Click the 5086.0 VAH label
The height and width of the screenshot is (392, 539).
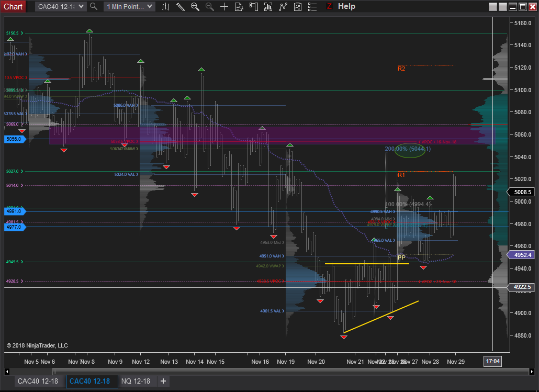coord(126,105)
